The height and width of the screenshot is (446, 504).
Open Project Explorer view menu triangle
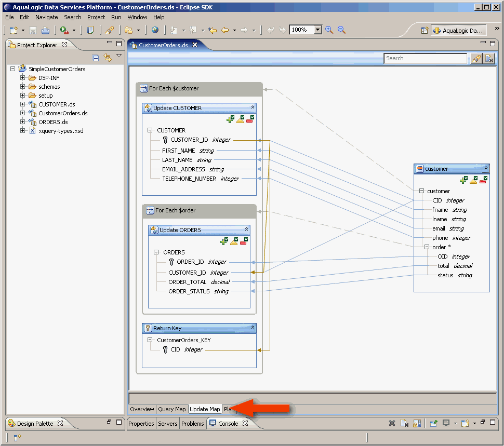tap(119, 56)
